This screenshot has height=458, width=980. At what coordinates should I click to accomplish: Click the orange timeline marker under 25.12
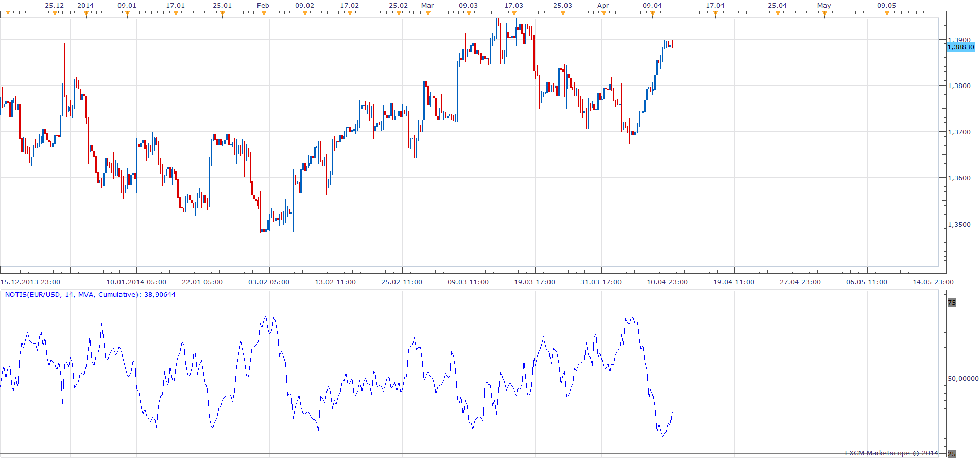pyautogui.click(x=55, y=14)
